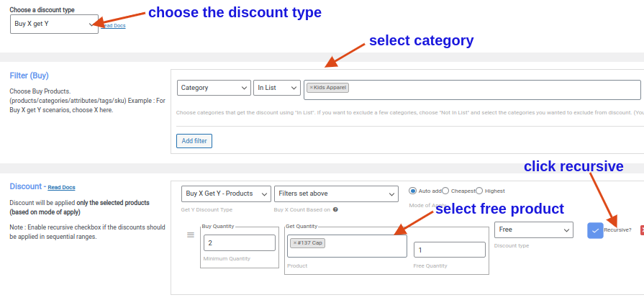Open the Category filter type dropdown
The width and height of the screenshot is (644, 300).
[x=213, y=88]
